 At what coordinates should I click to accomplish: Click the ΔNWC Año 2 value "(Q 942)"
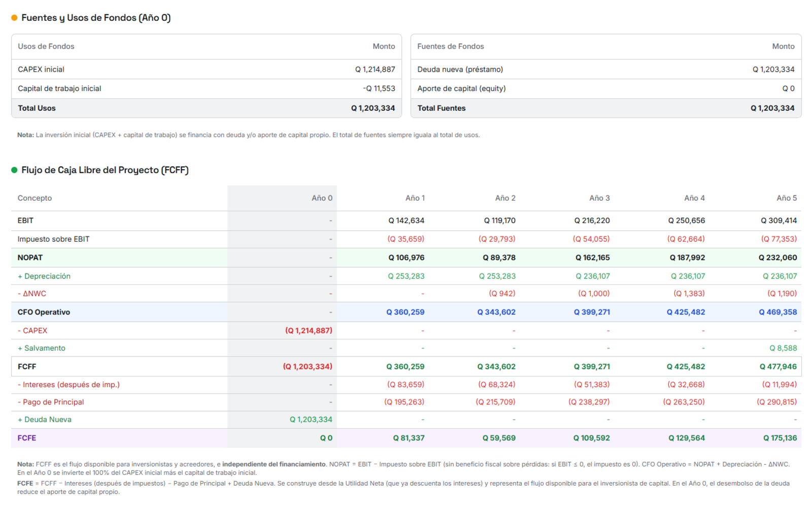tap(502, 294)
